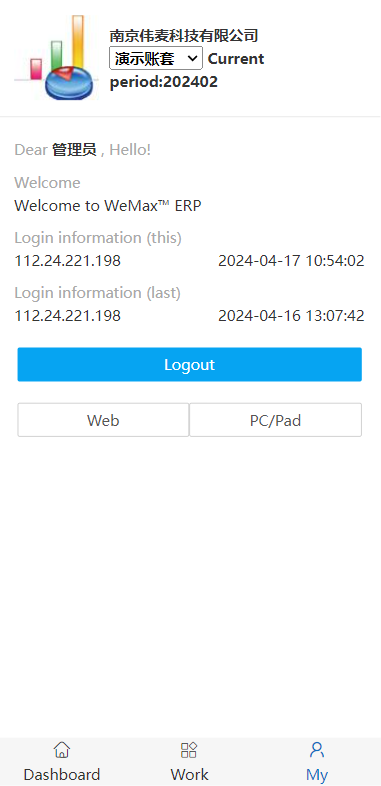Switch to the PC/Pad version button
Image resolution: width=381 pixels, height=786 pixels.
[276, 420]
